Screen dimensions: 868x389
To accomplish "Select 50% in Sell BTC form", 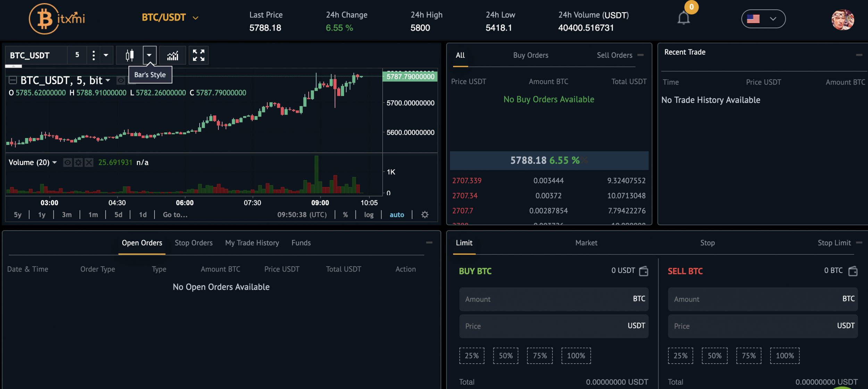I will click(x=715, y=356).
